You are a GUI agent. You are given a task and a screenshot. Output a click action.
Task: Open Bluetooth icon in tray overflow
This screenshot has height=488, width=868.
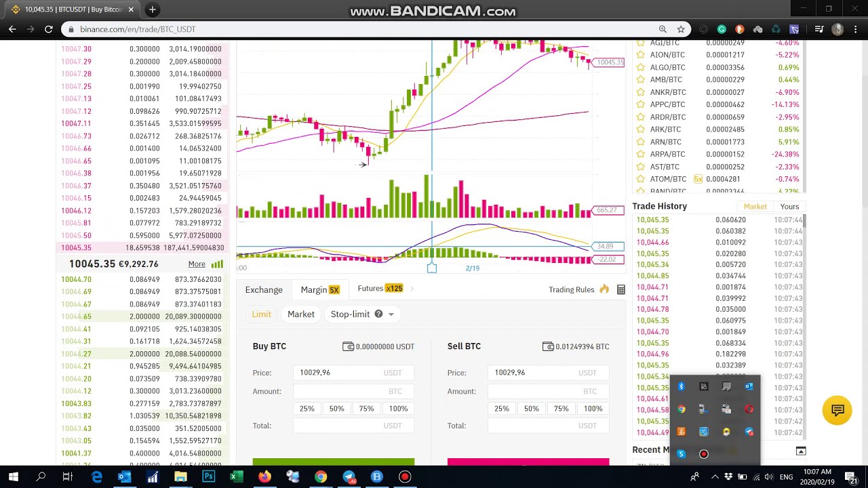pos(682,387)
